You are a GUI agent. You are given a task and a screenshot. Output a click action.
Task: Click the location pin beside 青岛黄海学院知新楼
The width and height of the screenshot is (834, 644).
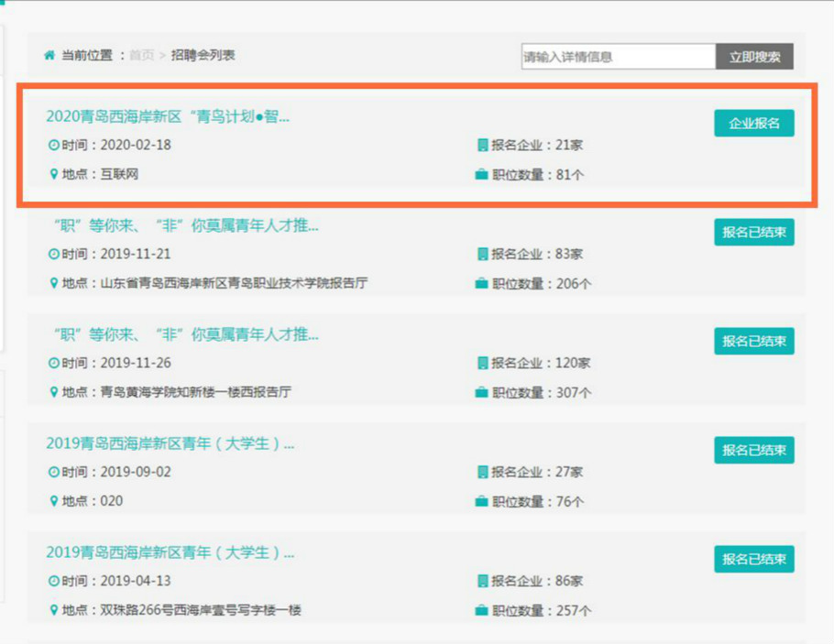[x=53, y=392]
